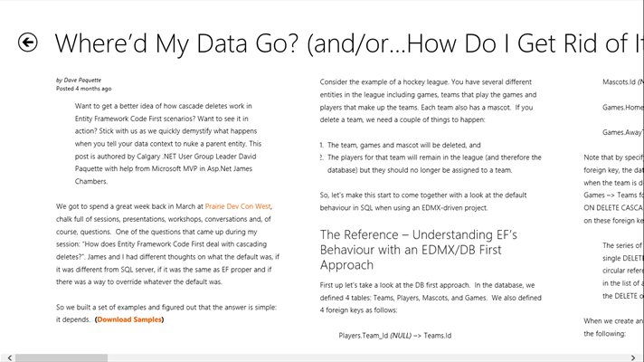Open the Prairie Dev Con West link
The height and width of the screenshot is (362, 644).
tap(237, 206)
